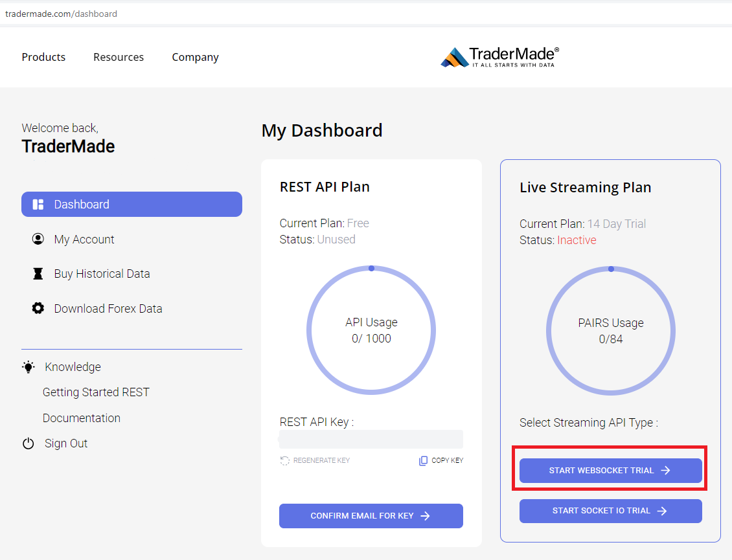Start the Socket IO trial
The height and width of the screenshot is (560, 732).
pos(611,511)
